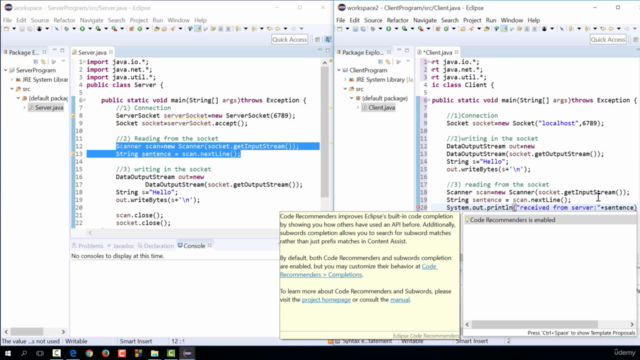Click Save icon in Server Eclipse toolbar
The height and width of the screenshot is (360, 640).
tap(22, 29)
